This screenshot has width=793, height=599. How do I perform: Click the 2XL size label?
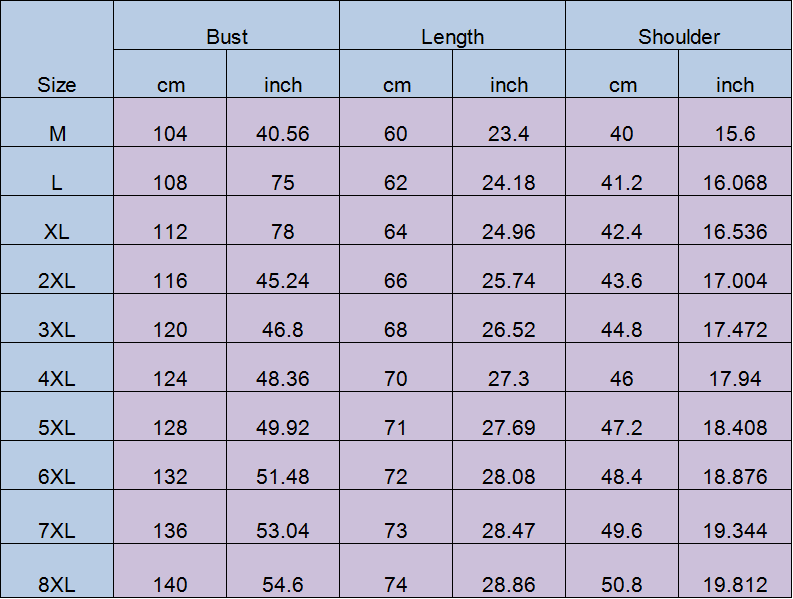[x=57, y=280]
